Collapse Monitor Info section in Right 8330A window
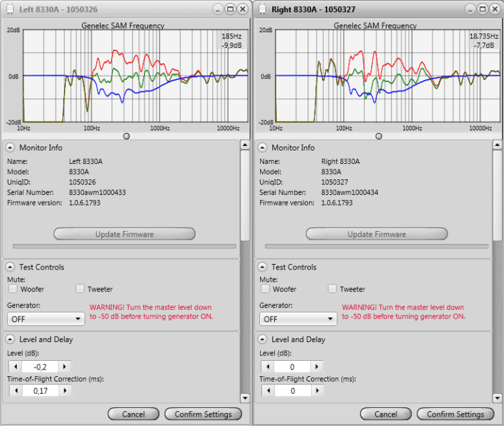 [263, 148]
